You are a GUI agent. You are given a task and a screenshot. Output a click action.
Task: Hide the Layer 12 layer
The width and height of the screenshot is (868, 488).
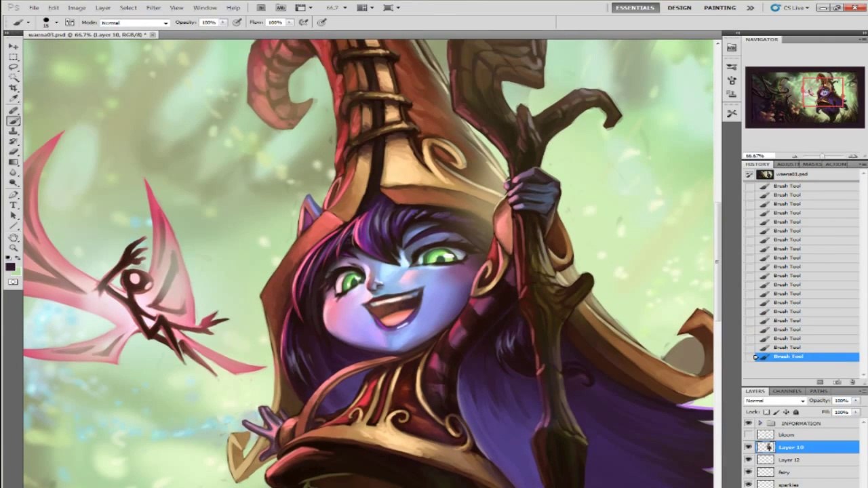[749, 460]
